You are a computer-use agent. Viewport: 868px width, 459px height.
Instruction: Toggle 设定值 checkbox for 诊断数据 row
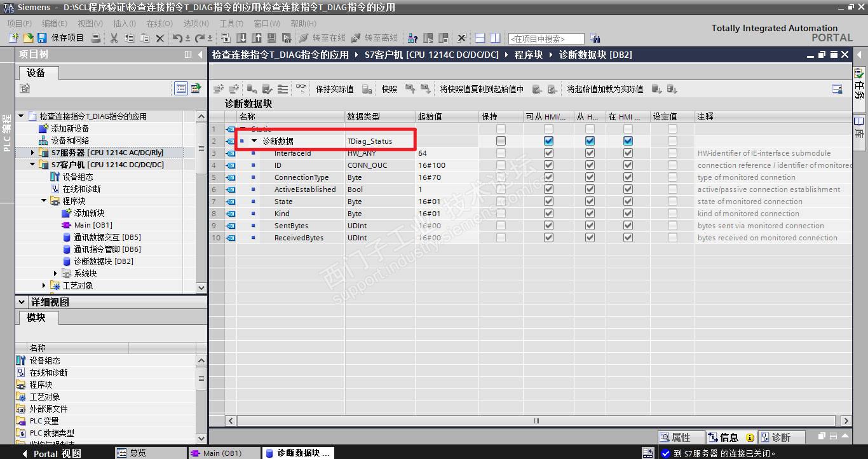coord(672,141)
